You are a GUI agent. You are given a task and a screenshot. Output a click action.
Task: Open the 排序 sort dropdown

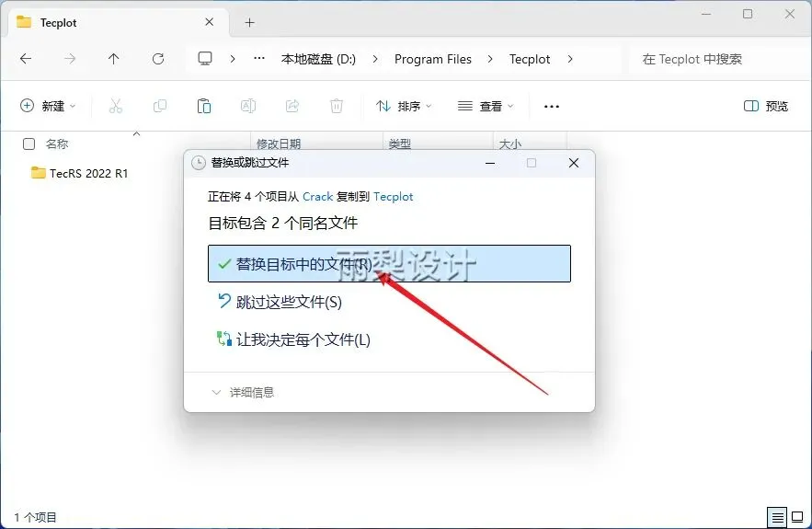click(x=404, y=106)
